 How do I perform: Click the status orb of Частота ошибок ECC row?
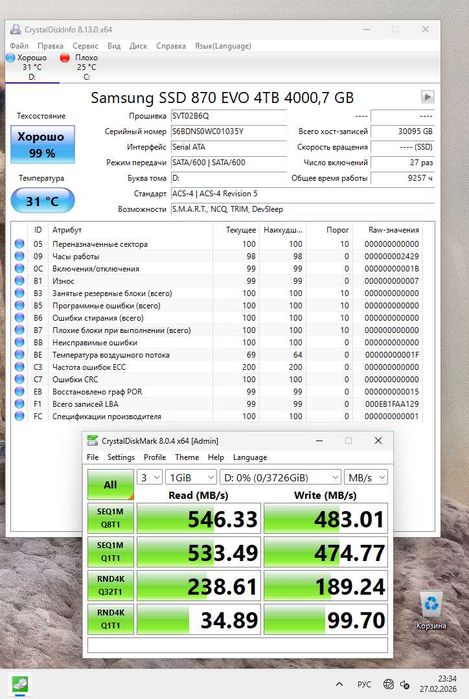(x=19, y=367)
